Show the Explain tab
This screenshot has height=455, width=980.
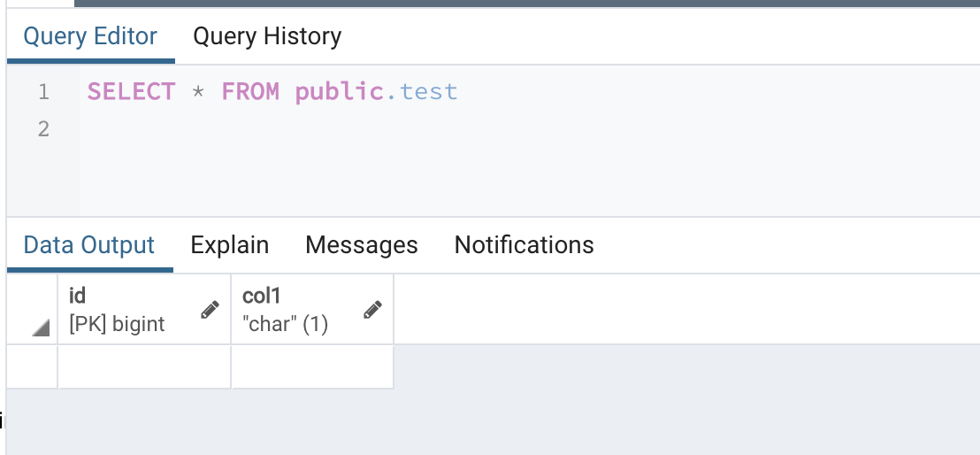(x=230, y=245)
